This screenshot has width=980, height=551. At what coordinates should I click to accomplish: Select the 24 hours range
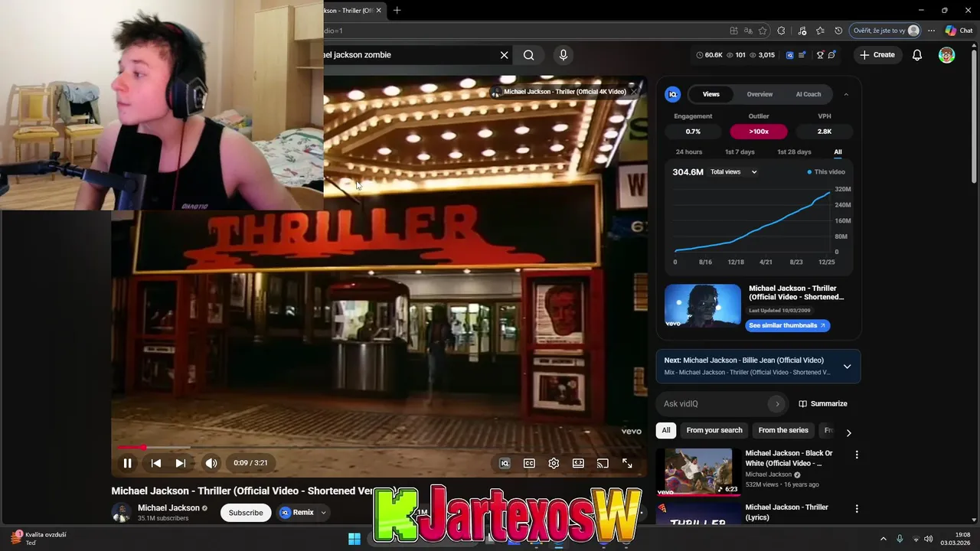click(x=689, y=152)
